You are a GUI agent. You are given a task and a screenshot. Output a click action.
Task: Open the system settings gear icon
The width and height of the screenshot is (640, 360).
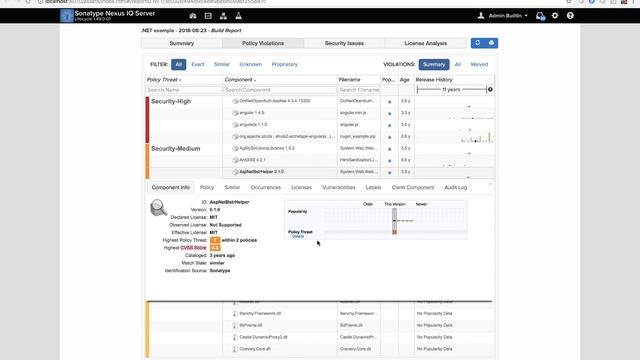555,16
